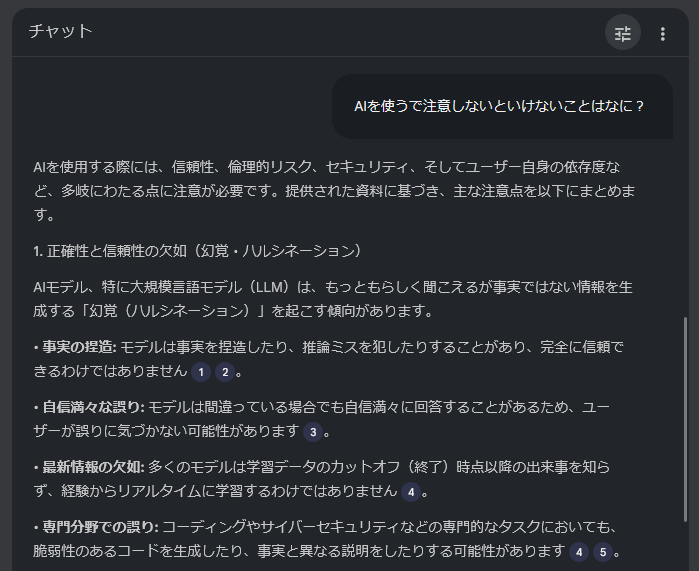Image resolution: width=699 pixels, height=571 pixels.
Task: Click paragraph starting AIモデル、特に大規模言語モデル
Action: (x=333, y=299)
